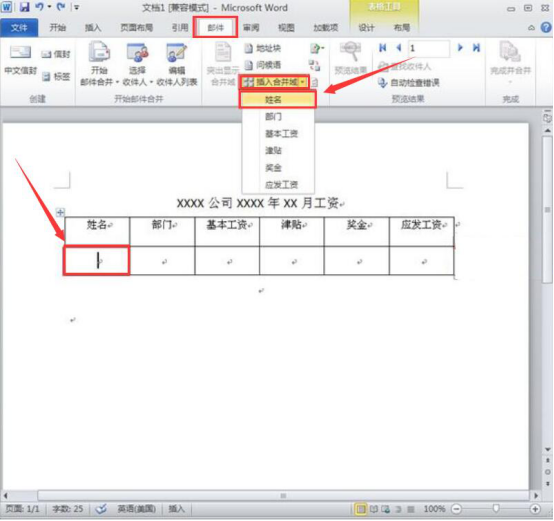Viewport: 554px width, 521px height.
Task: Click the Update Labels icon
Action: coord(314,83)
